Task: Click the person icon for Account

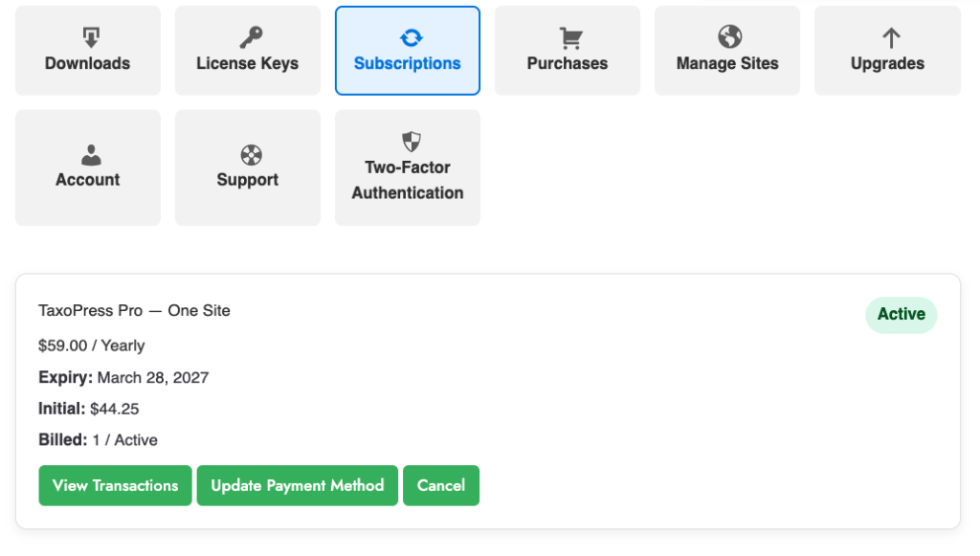Action: coord(88,154)
